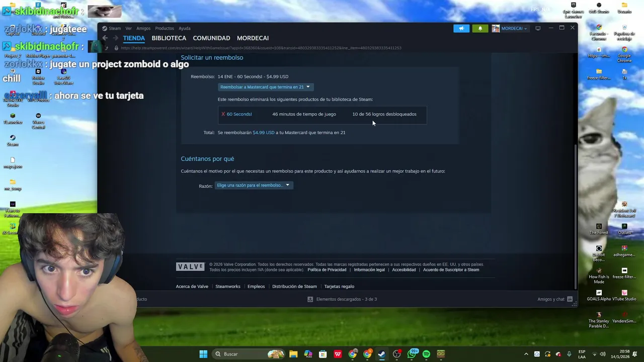644x362 pixels.
Task: Click the Steam forward navigation arrow
Action: 115,38
